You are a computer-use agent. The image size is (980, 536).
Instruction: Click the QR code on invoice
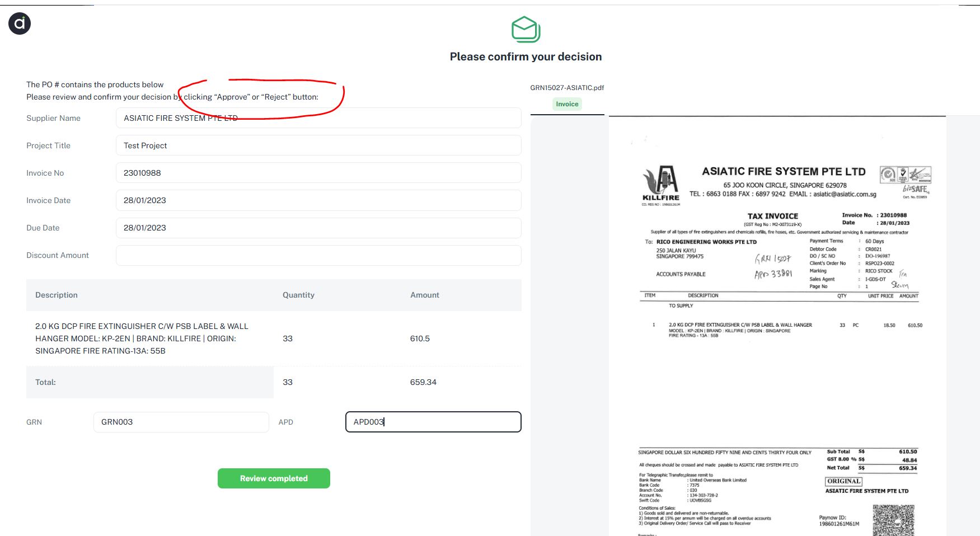[x=893, y=520]
